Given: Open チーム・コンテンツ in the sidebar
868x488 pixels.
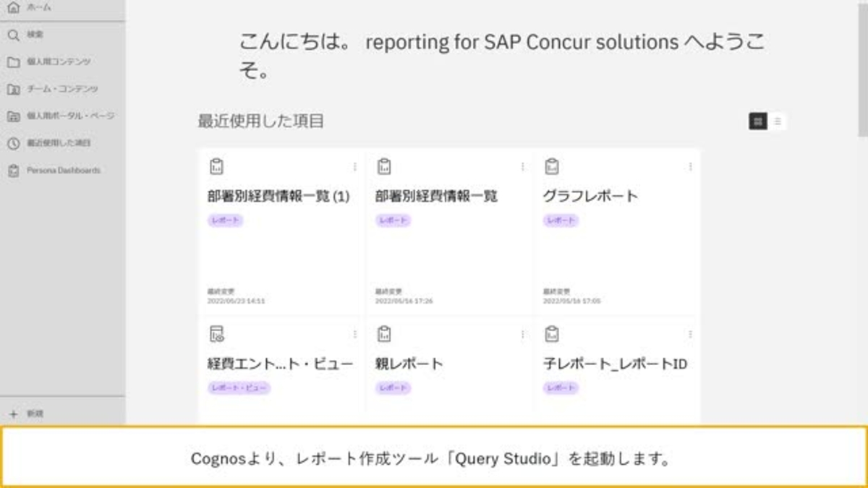Looking at the screenshot, I should tap(62, 89).
